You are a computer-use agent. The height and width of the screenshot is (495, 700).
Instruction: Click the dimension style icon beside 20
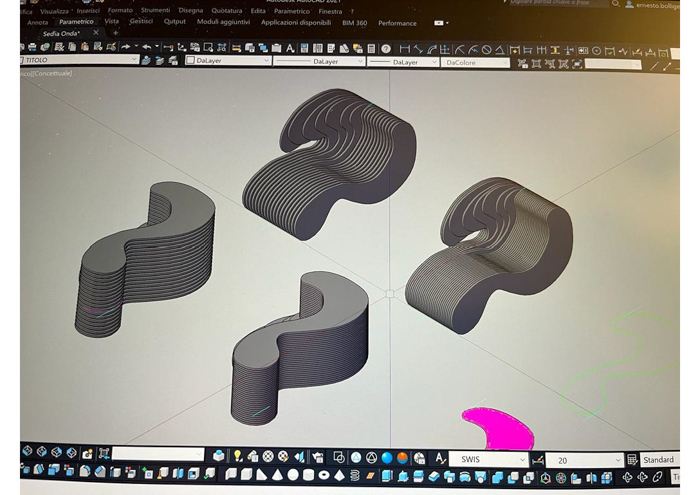click(539, 460)
